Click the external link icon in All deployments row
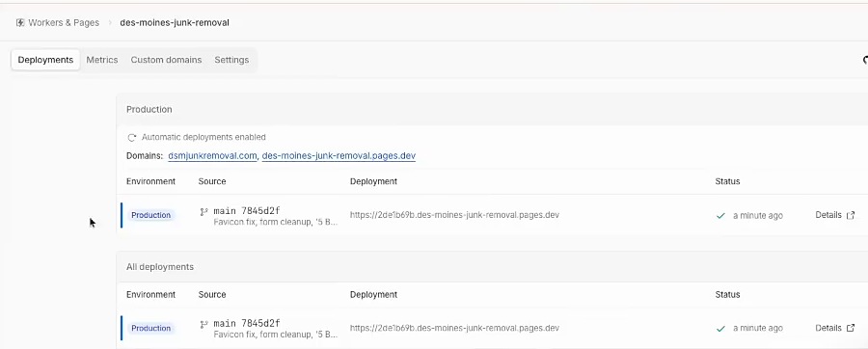The height and width of the screenshot is (349, 868). click(x=851, y=328)
